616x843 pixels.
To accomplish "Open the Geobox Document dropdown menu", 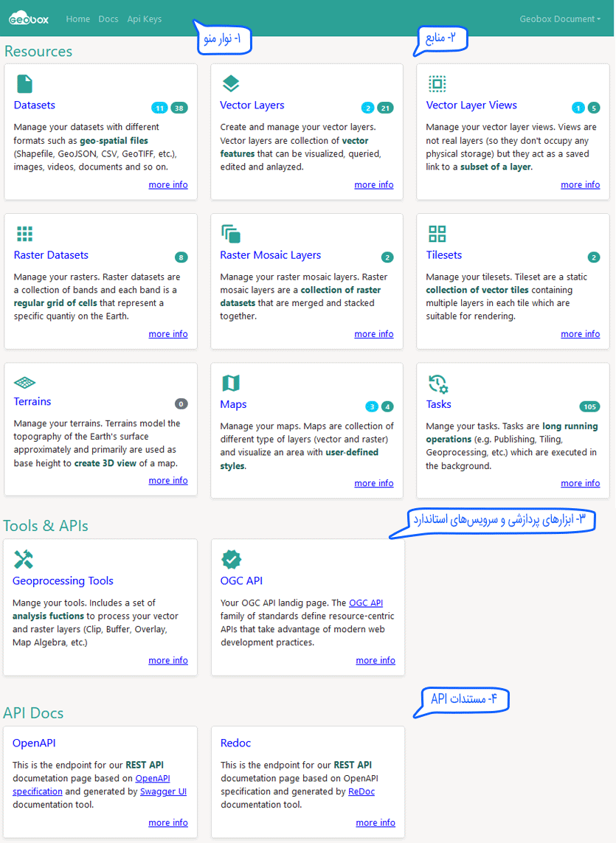I will tap(559, 19).
